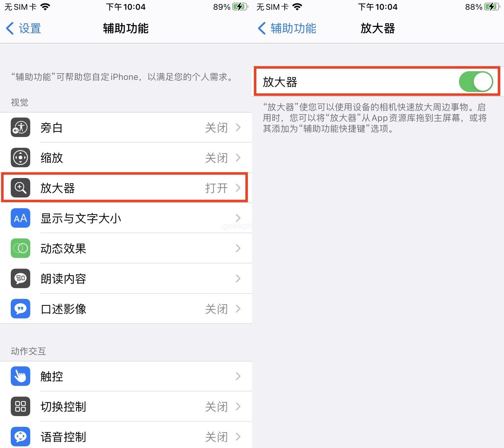Go back to 辅助功能 from 放大器 page
The image size is (504, 448).
[287, 28]
